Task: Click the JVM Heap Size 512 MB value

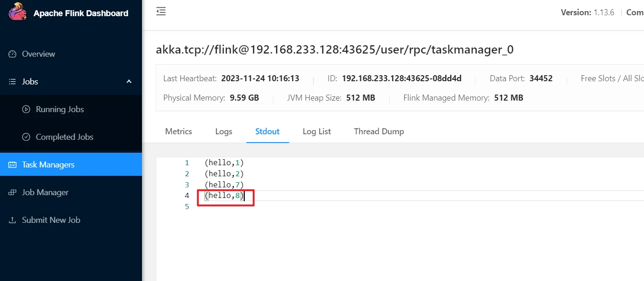Action: point(360,98)
